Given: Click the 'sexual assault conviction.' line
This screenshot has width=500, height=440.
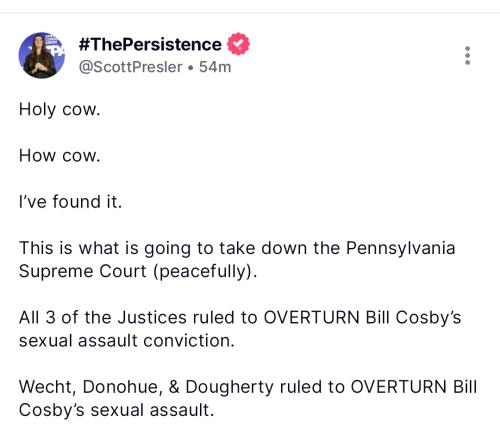Looking at the screenshot, I should pyautogui.click(x=127, y=341).
